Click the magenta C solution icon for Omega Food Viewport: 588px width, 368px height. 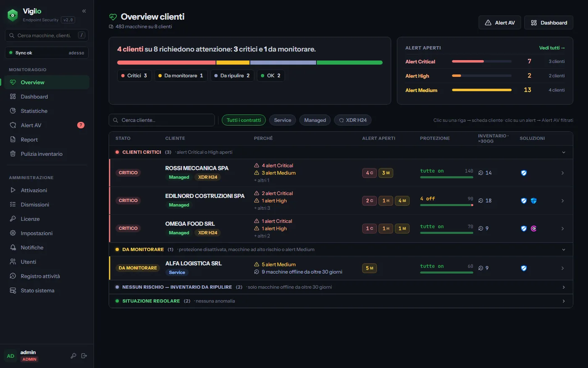coord(533,228)
